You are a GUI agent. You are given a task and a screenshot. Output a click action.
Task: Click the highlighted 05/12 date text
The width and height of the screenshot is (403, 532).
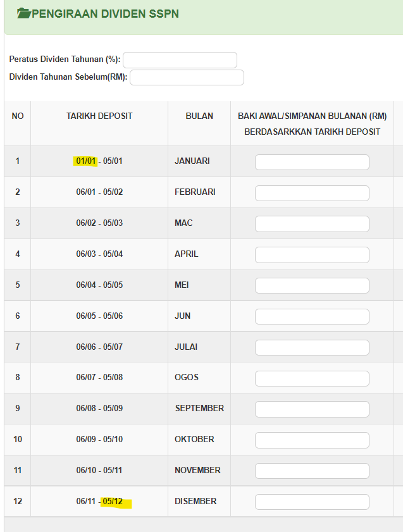click(x=113, y=501)
